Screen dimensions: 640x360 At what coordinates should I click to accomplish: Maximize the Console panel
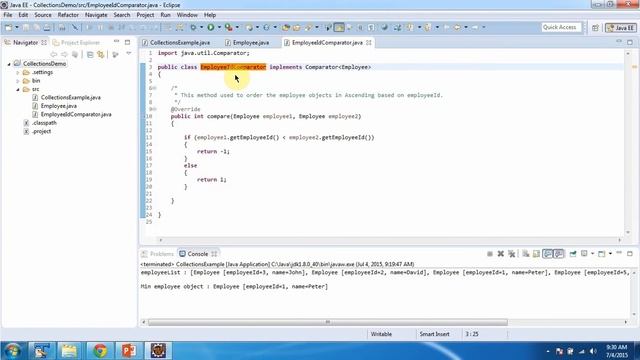[630, 253]
